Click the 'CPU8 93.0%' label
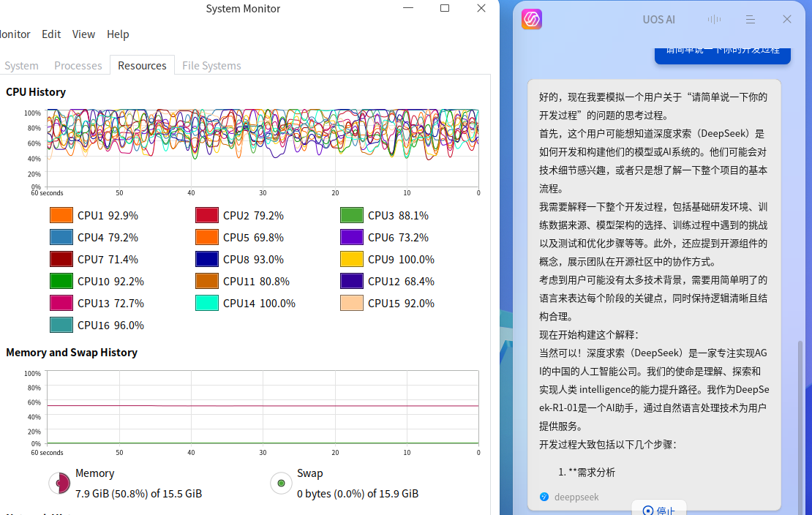Screen dimensions: 812x515 (253, 259)
